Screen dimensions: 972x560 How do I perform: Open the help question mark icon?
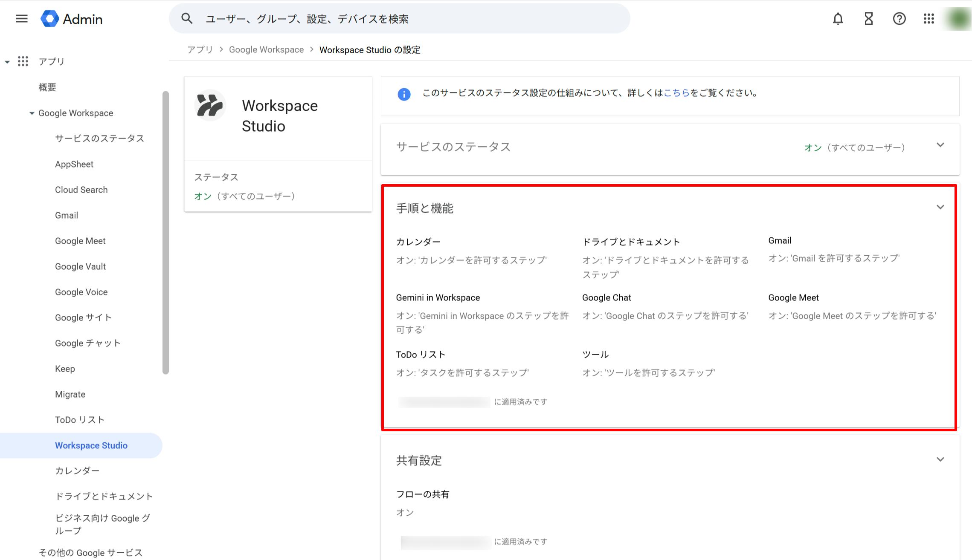899,19
